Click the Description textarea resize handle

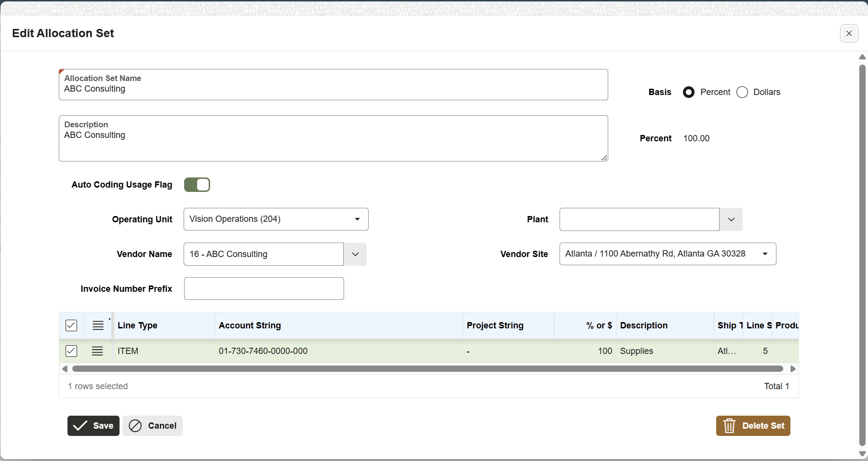pos(604,158)
